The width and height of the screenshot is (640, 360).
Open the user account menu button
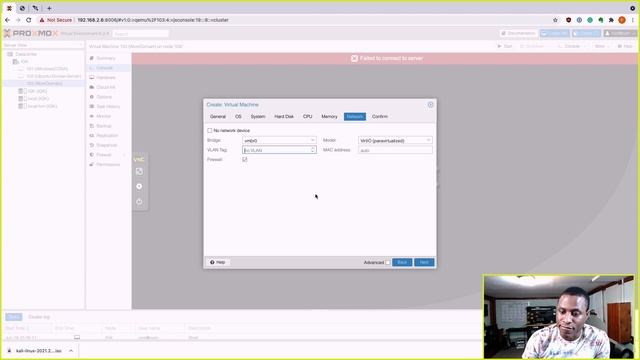[x=620, y=33]
